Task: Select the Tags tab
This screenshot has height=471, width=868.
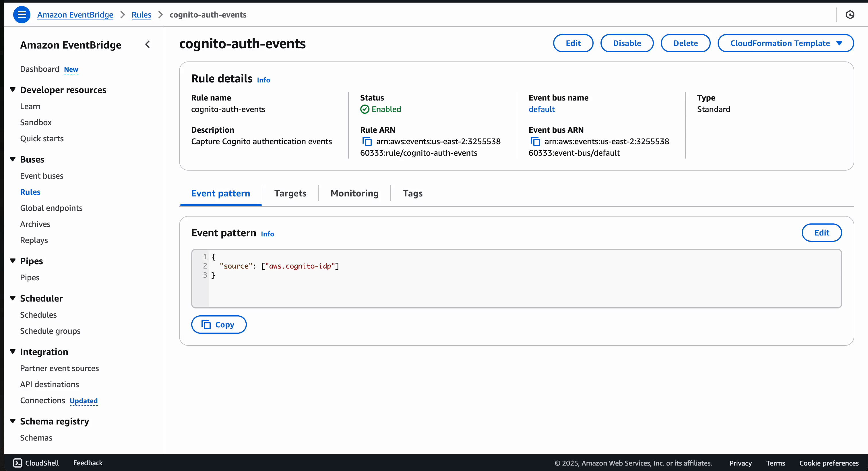Action: (412, 193)
